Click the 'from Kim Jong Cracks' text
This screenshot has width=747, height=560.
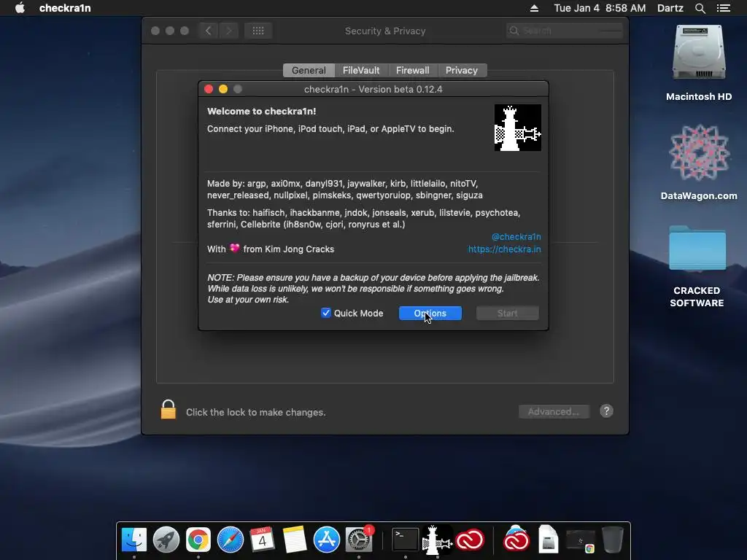click(289, 249)
